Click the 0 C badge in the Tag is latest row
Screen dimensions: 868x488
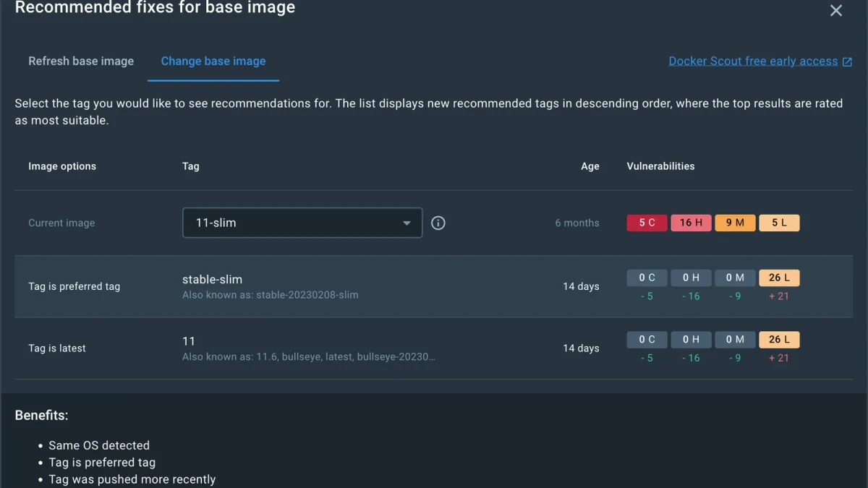[x=647, y=340]
